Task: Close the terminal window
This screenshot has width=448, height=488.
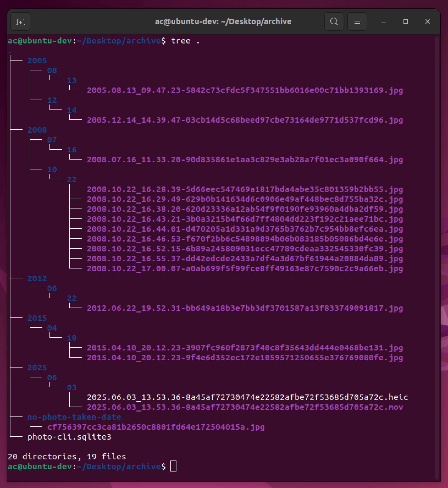Action: [x=427, y=21]
